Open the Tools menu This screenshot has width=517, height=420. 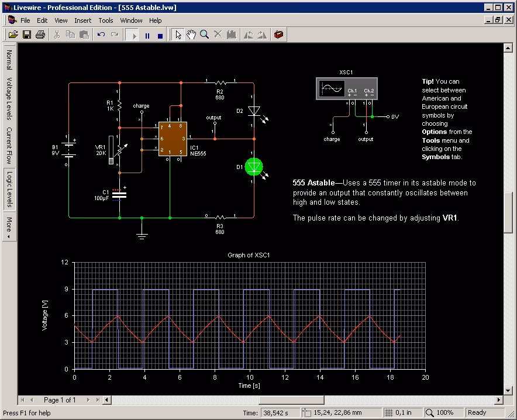pos(106,20)
